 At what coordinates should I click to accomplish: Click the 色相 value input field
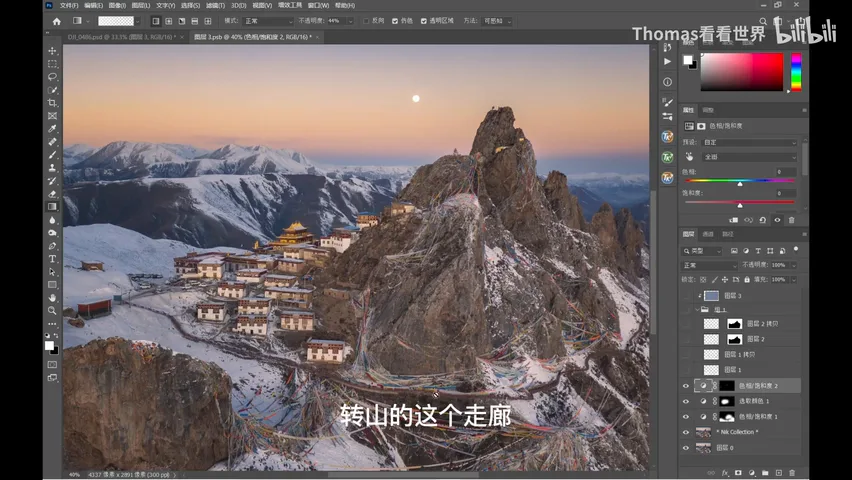[785, 172]
